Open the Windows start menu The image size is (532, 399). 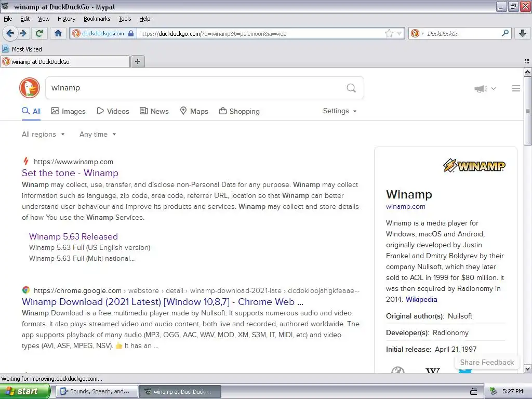click(25, 392)
